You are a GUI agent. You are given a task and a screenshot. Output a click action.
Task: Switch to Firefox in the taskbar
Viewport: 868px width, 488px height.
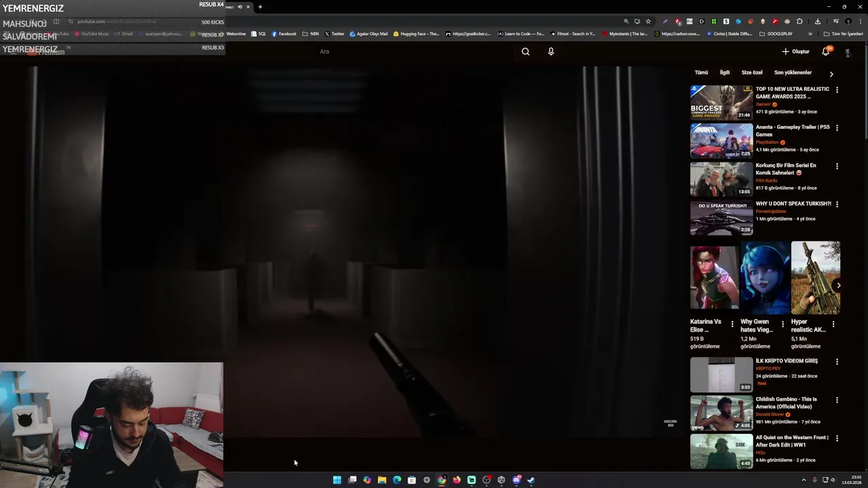456,480
